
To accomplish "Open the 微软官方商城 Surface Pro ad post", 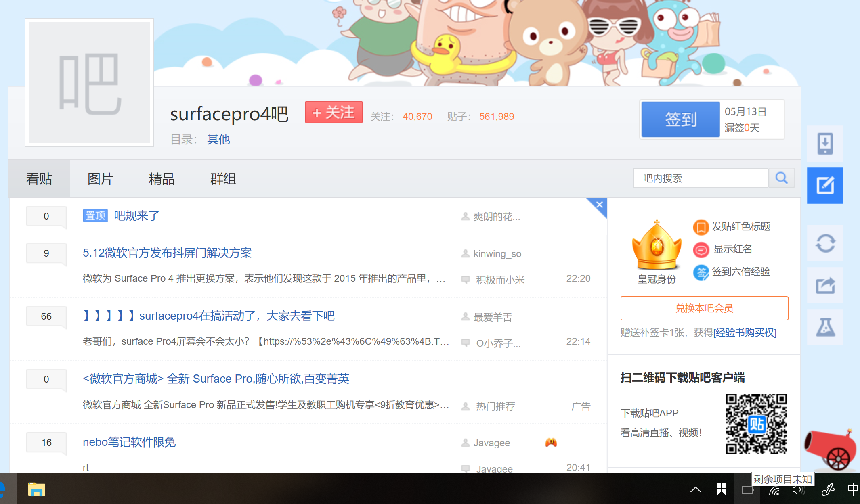I will point(216,379).
